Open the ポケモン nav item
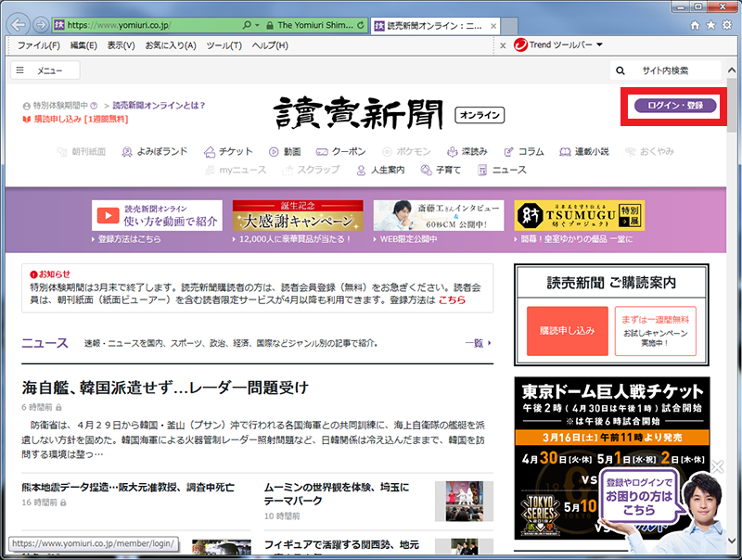 pyautogui.click(x=406, y=151)
